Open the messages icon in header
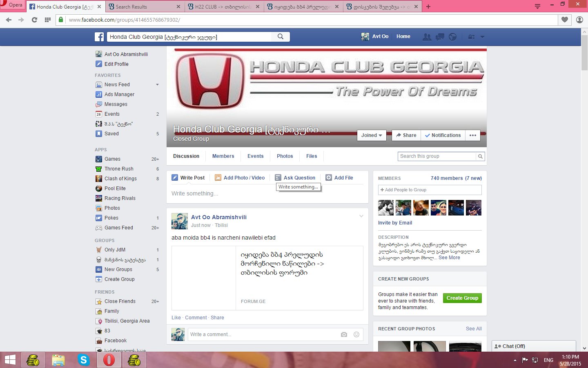Viewport: 588px width, 368px height. (x=440, y=37)
